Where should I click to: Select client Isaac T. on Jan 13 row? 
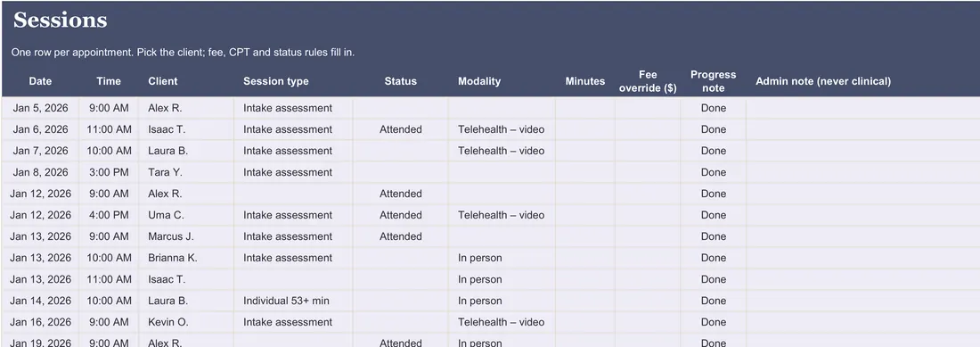coord(186,279)
